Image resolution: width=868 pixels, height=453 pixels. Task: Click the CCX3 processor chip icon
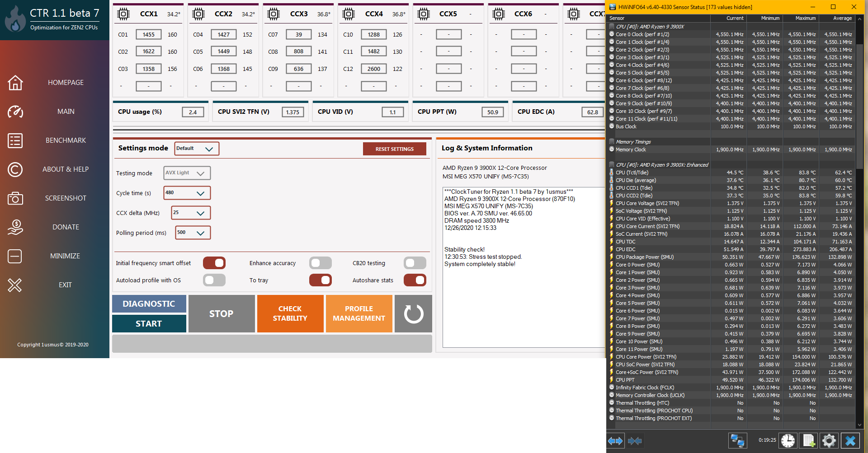273,14
